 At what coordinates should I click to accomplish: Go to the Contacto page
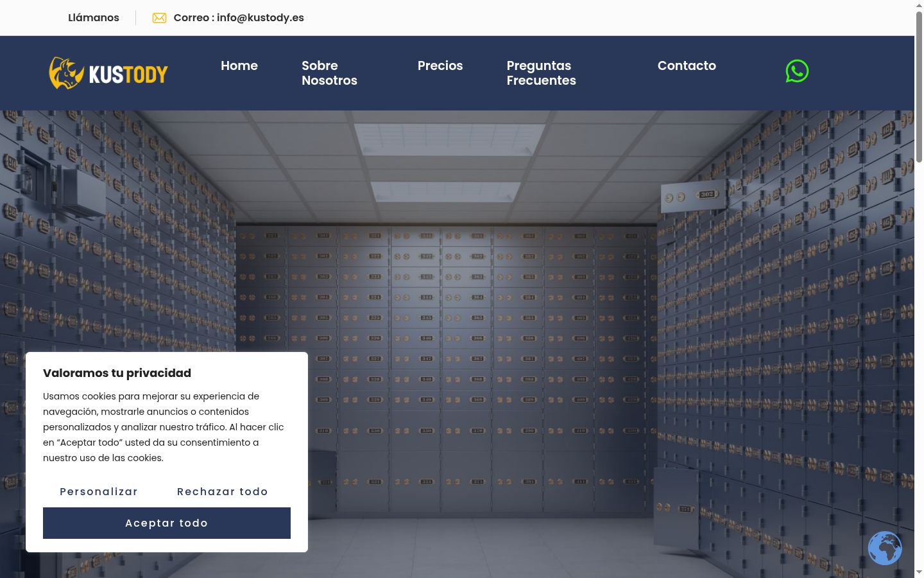pyautogui.click(x=687, y=66)
